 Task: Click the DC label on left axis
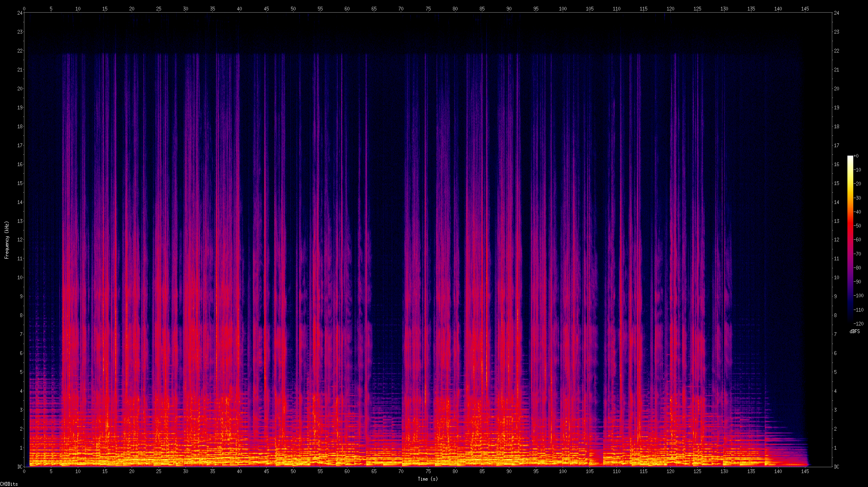pos(20,467)
